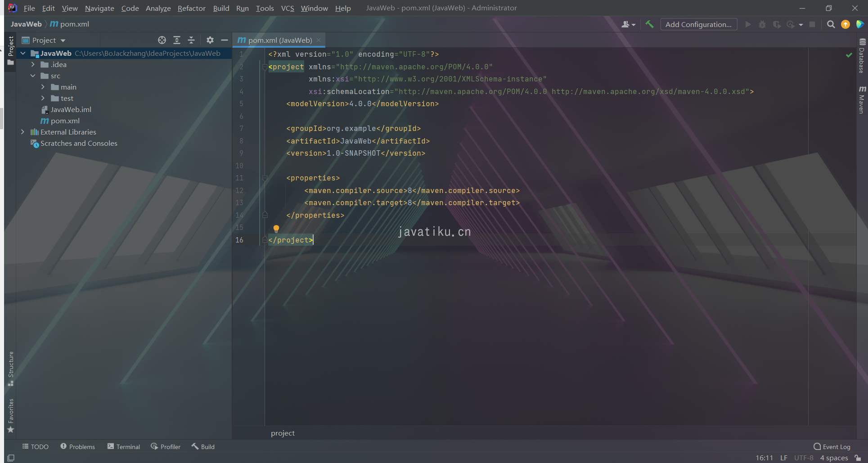The height and width of the screenshot is (463, 868).
Task: Click the tool window quick access icon
Action: pyautogui.click(x=11, y=458)
